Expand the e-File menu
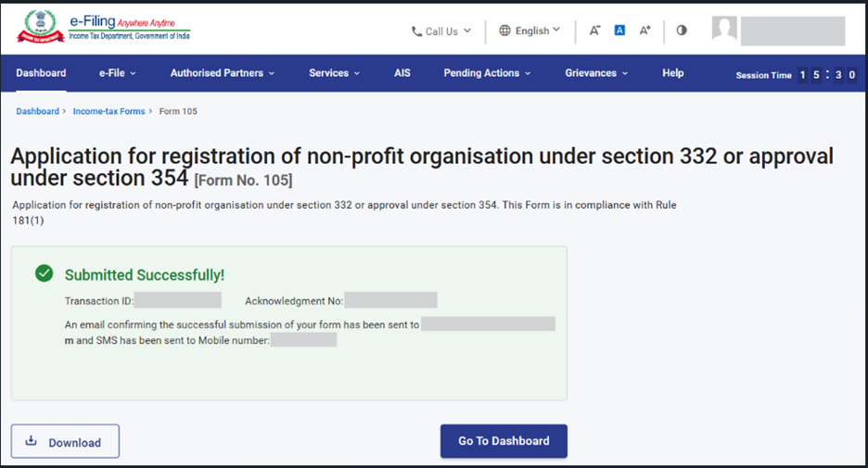The height and width of the screenshot is (468, 868). (x=117, y=73)
